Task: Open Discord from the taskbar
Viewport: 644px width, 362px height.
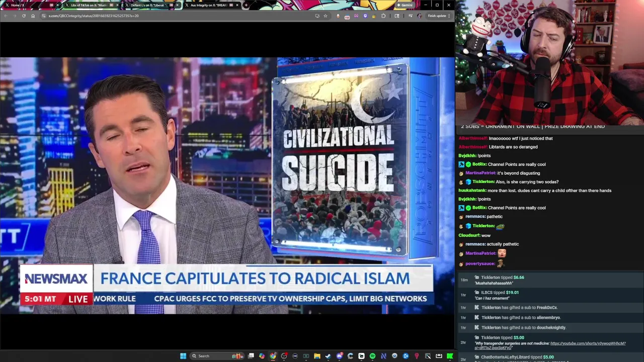Action: (339, 356)
